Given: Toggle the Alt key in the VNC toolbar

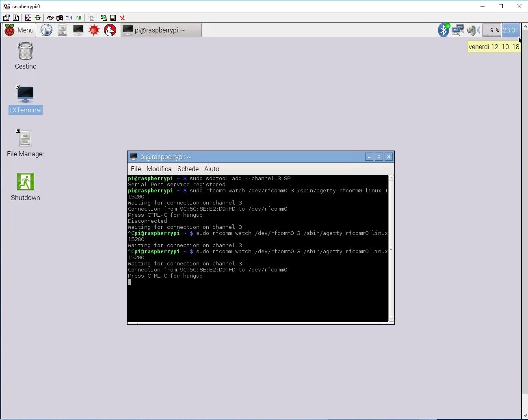Looking at the screenshot, I should (x=78, y=18).
